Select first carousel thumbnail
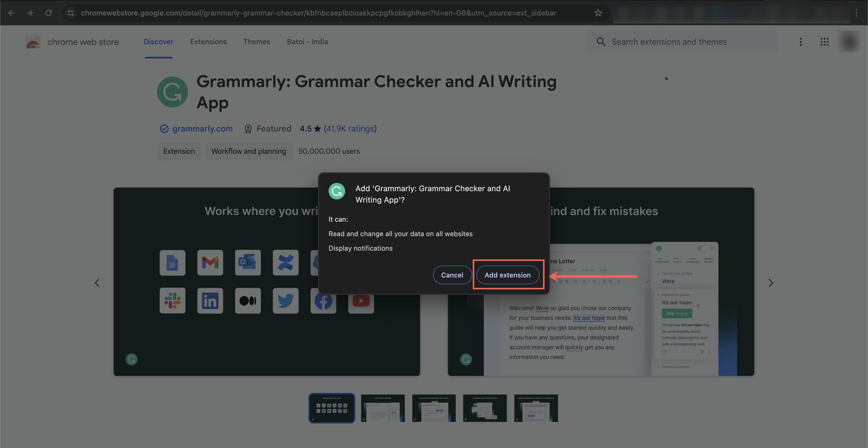 [332, 408]
